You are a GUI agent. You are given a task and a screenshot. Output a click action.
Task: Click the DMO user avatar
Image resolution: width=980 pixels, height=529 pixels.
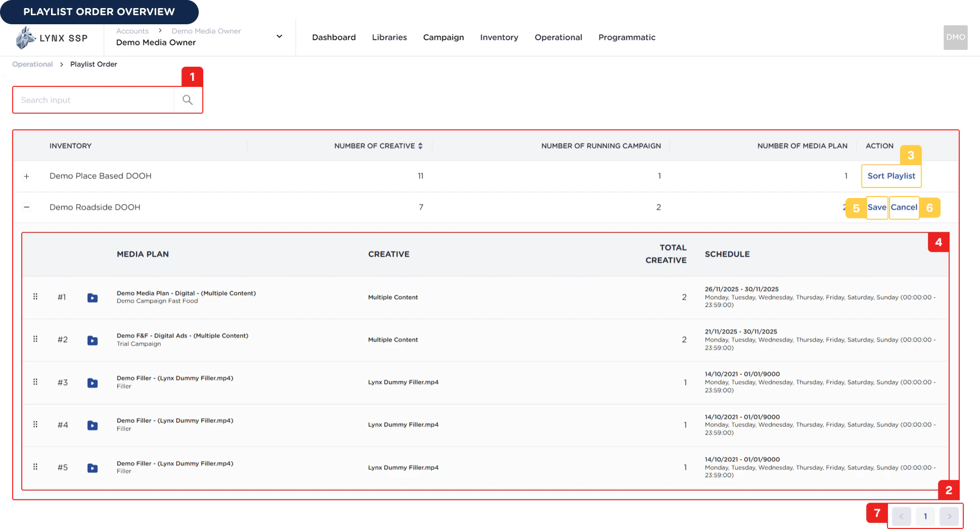click(955, 37)
